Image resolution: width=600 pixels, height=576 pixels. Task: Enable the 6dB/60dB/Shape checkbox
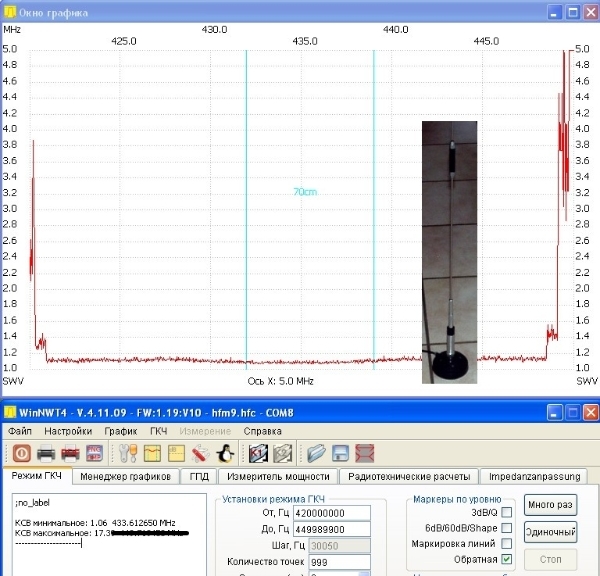507,528
